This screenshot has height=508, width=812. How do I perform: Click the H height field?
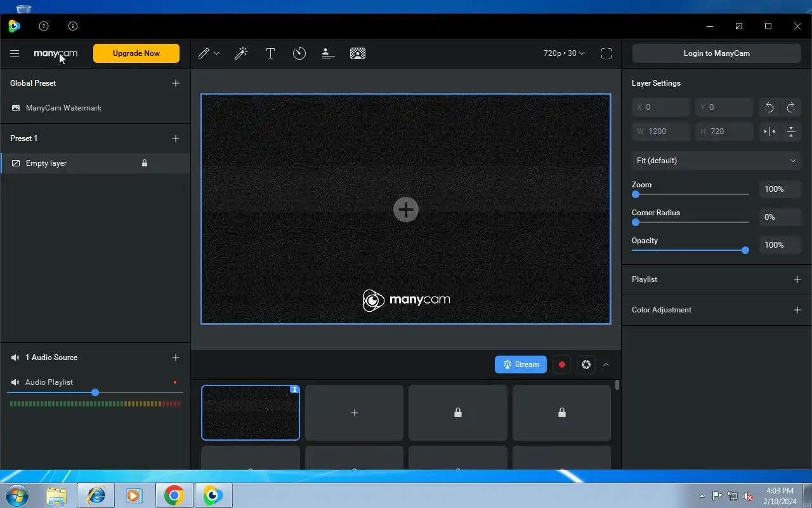724,131
